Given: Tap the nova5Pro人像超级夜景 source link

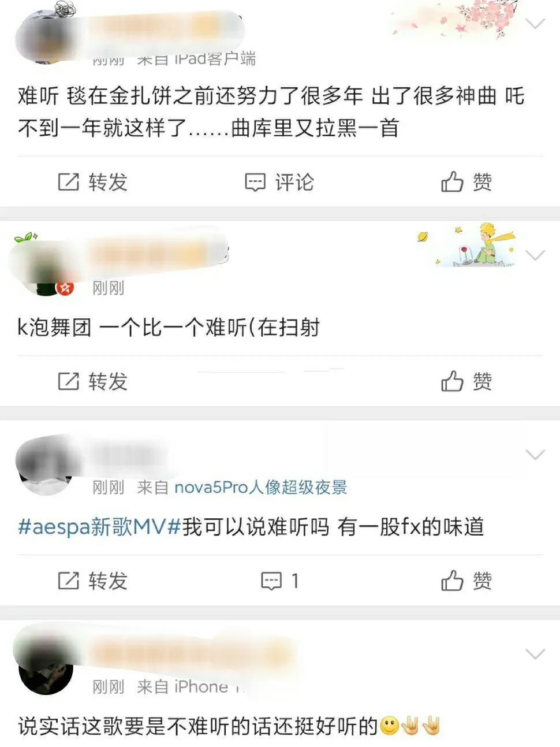Looking at the screenshot, I should click(260, 488).
